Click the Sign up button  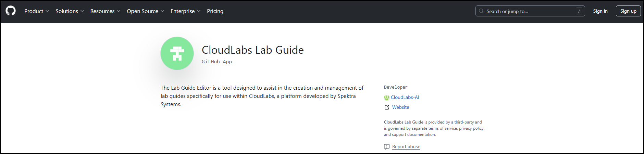pyautogui.click(x=628, y=11)
